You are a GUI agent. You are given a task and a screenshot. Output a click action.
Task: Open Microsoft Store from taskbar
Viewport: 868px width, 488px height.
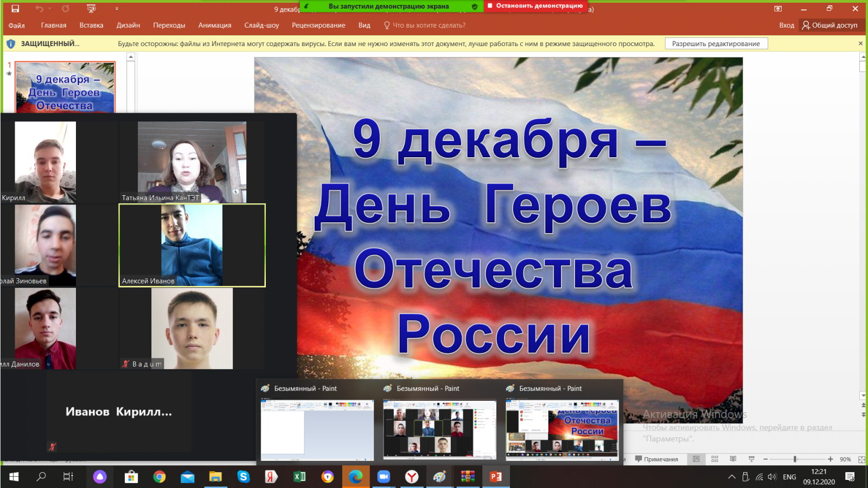(x=131, y=477)
